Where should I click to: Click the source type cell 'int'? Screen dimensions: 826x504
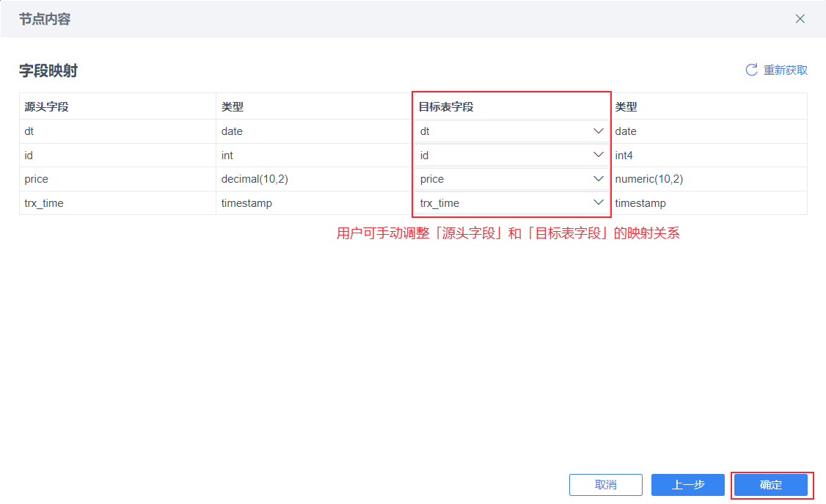[314, 156]
